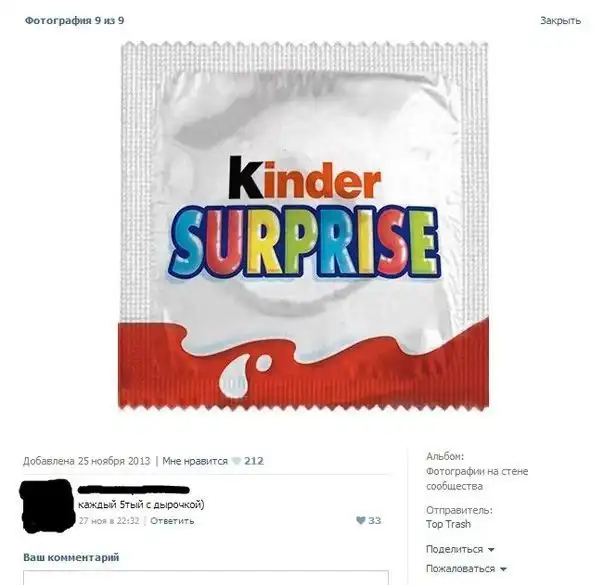604x585 pixels.
Task: Click the Kinder Surprise photo
Action: (x=303, y=225)
